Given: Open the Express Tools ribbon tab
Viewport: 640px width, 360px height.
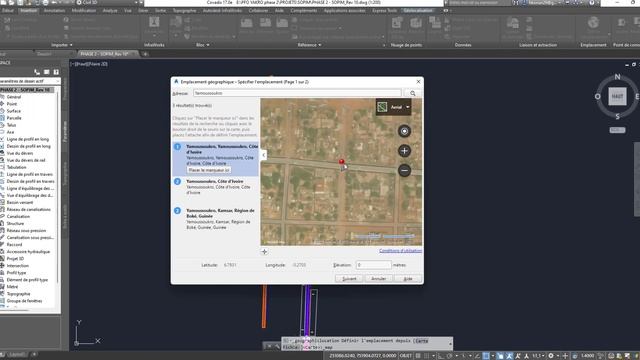Looking at the screenshot, I should [x=384, y=11].
